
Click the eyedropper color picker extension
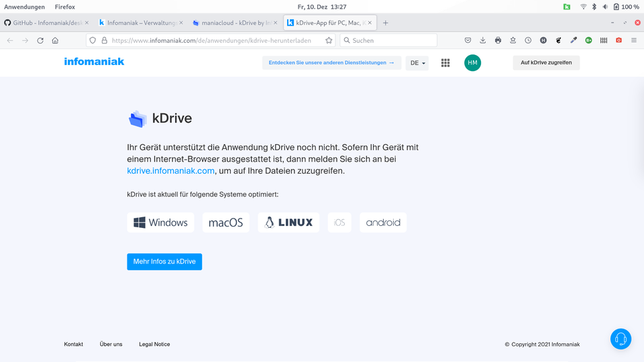click(574, 40)
